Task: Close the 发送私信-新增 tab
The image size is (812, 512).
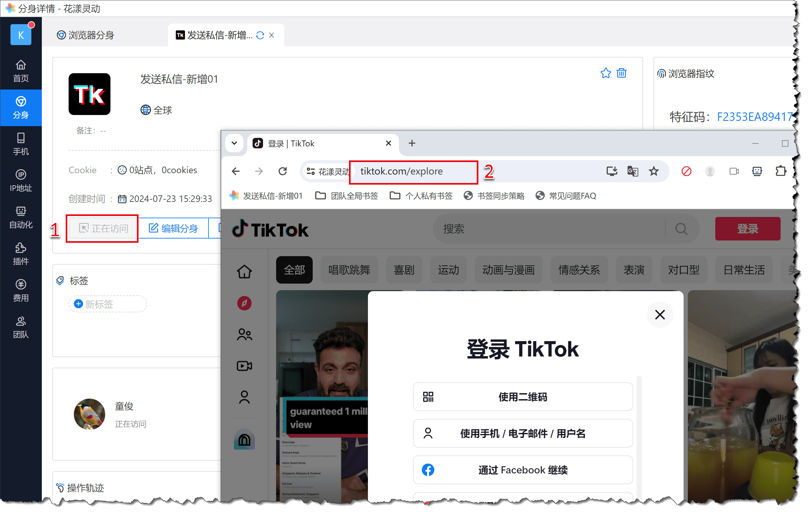Action: click(x=272, y=35)
